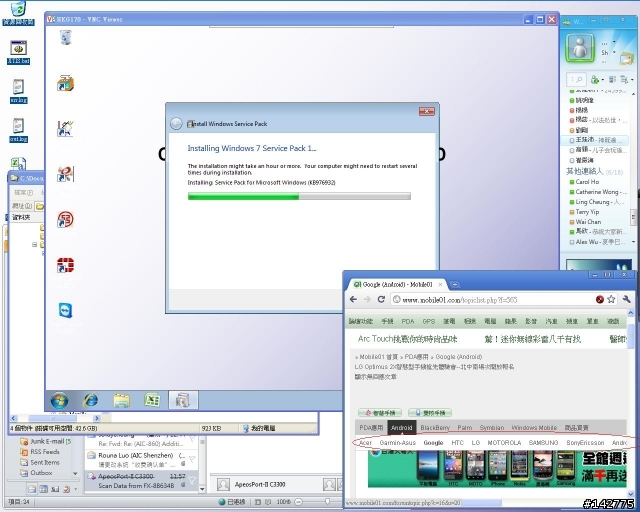Open Excel from the remote taskbar
The height and width of the screenshot is (512, 640).
pos(152,400)
